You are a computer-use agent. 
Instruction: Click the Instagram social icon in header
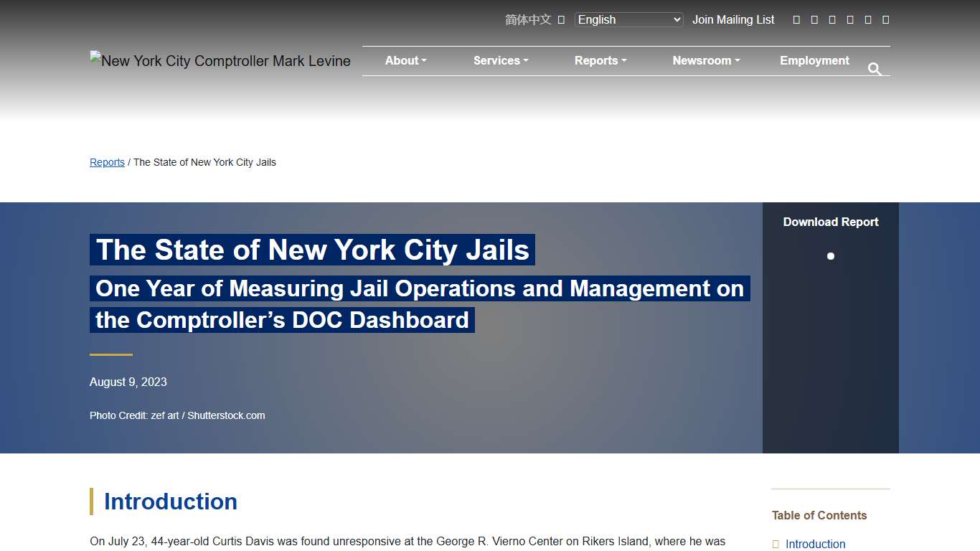832,19
